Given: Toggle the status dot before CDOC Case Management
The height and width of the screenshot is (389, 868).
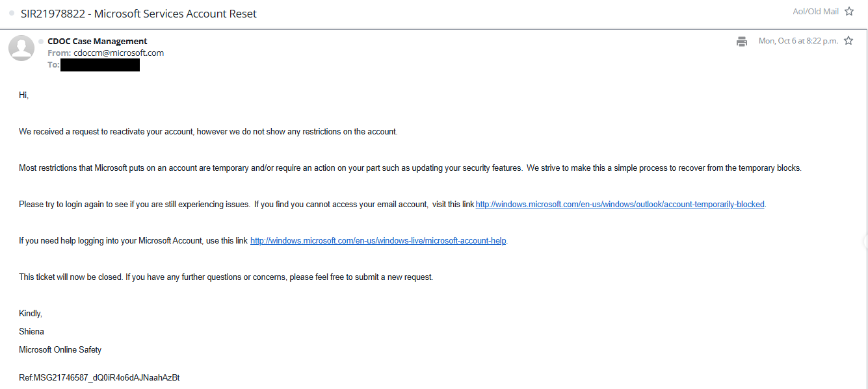Looking at the screenshot, I should pyautogui.click(x=41, y=41).
